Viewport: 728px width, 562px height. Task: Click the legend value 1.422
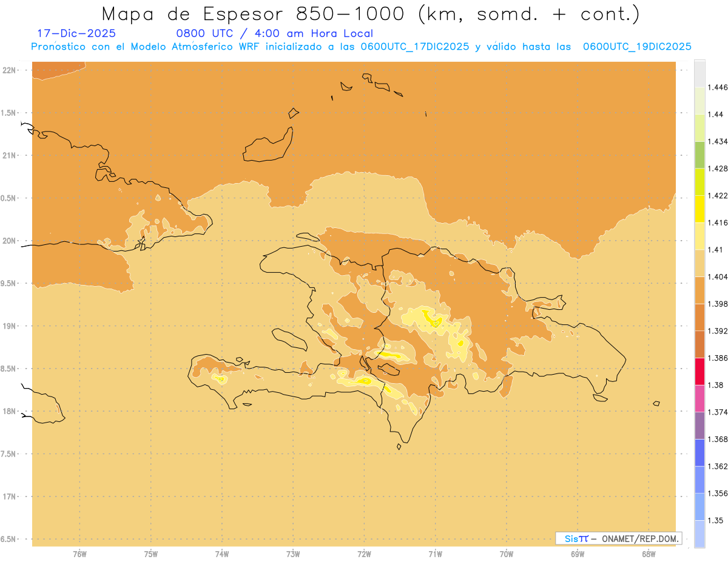coord(717,195)
